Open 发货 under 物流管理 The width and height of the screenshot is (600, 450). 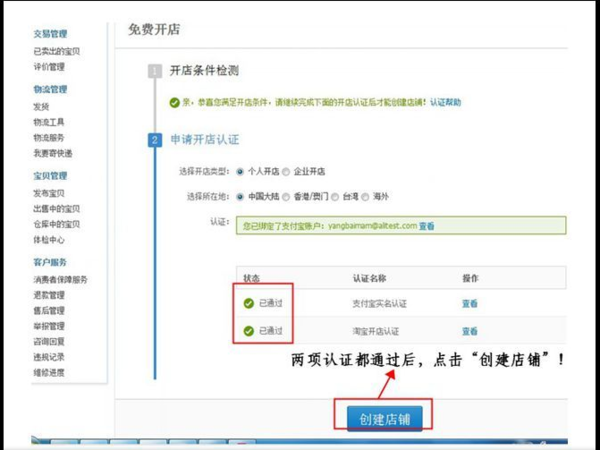(x=41, y=107)
